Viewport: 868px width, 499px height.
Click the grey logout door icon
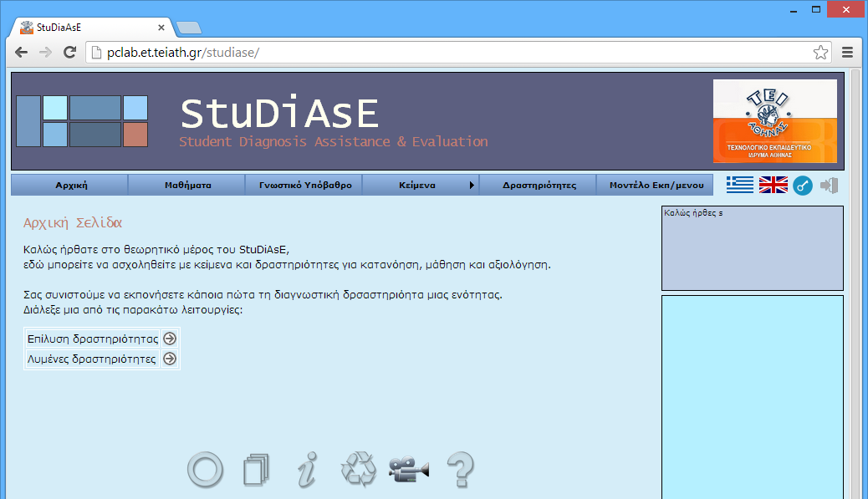point(829,186)
